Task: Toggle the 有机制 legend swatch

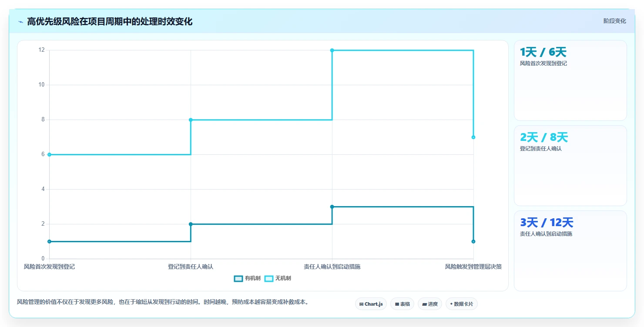Action: point(238,278)
